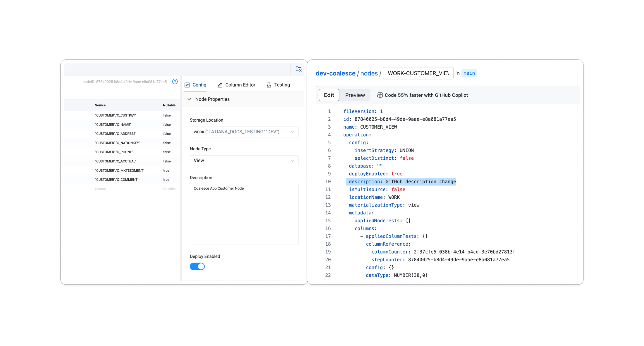Image resolution: width=644 pixels, height=346 pixels.
Task: Click the node info question mark icon
Action: click(175, 81)
